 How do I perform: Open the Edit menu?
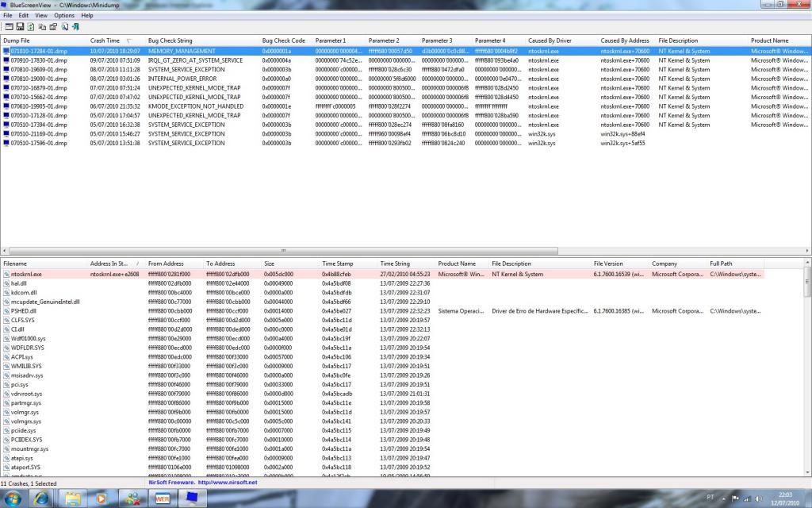[24, 16]
